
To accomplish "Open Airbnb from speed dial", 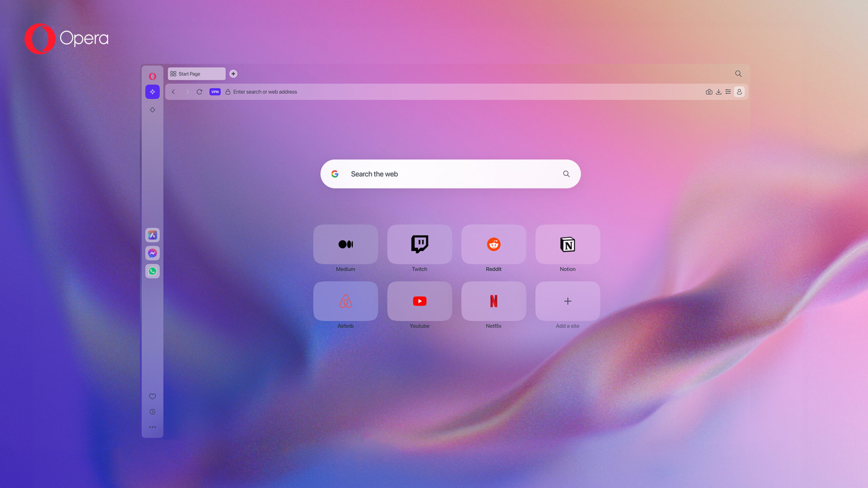I will 345,301.
